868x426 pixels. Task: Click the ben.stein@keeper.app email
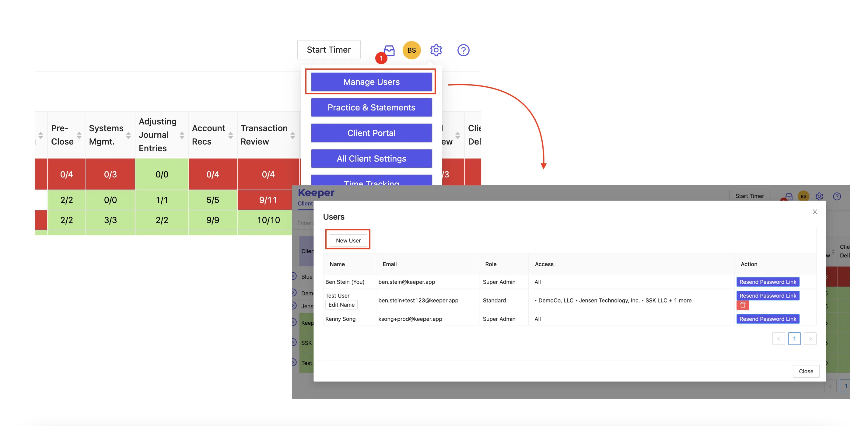[x=406, y=282]
